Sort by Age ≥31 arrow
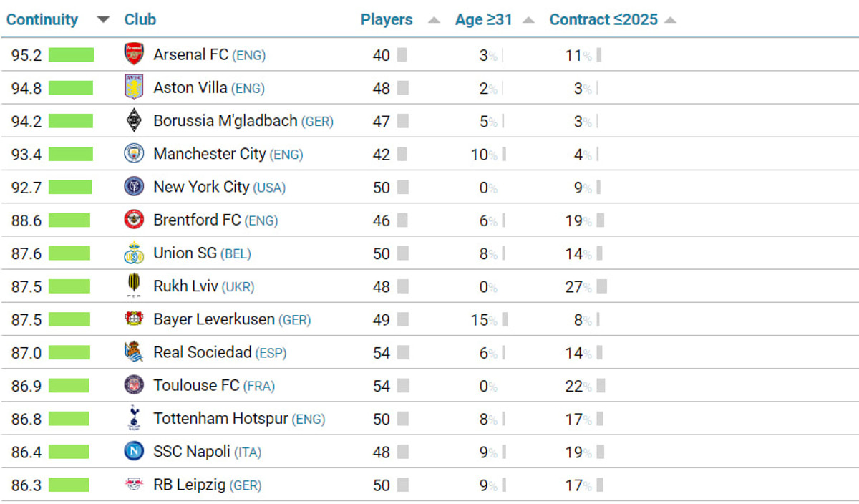Viewport: 859px width, 504px height. click(x=528, y=20)
